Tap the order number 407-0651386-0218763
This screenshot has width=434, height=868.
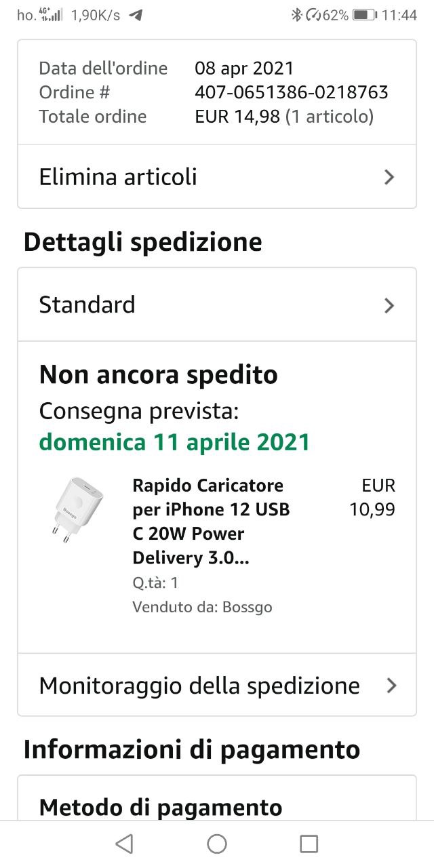pos(291,92)
